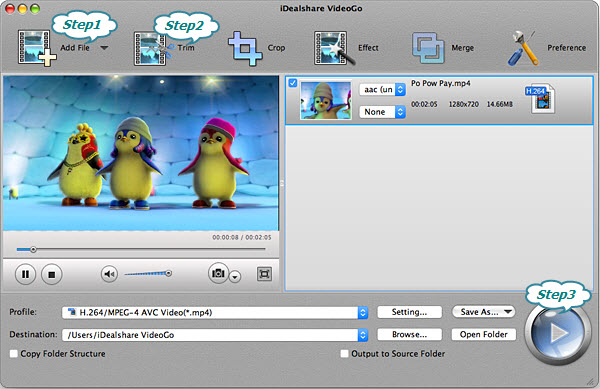Click the 00:00:08 / 00:02:05 time display
This screenshot has width=600, height=389.
[242, 238]
